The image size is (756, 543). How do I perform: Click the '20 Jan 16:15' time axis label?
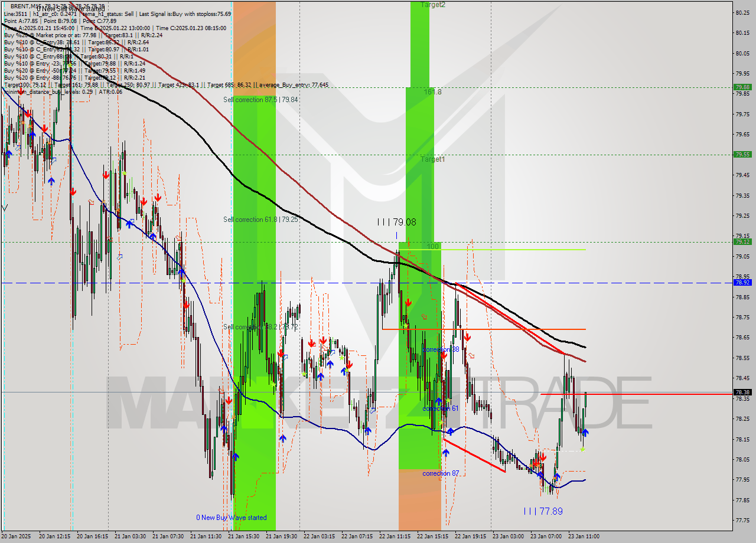tap(92, 537)
